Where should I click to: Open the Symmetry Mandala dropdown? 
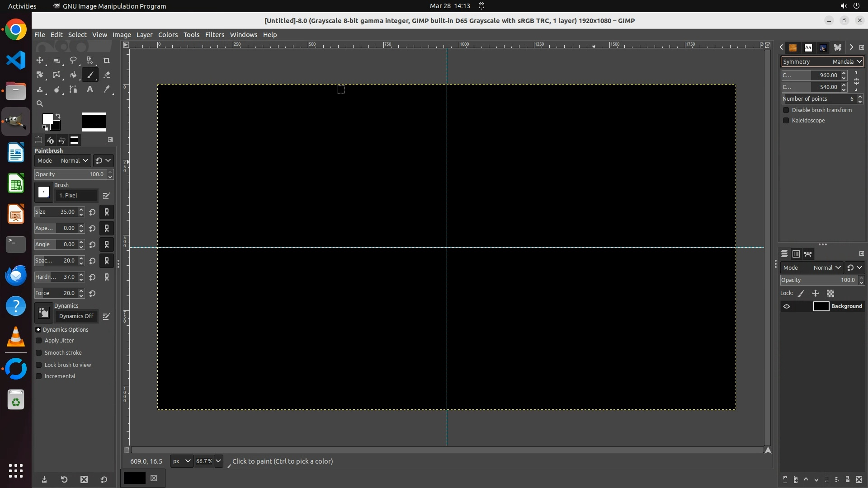tap(822, 61)
